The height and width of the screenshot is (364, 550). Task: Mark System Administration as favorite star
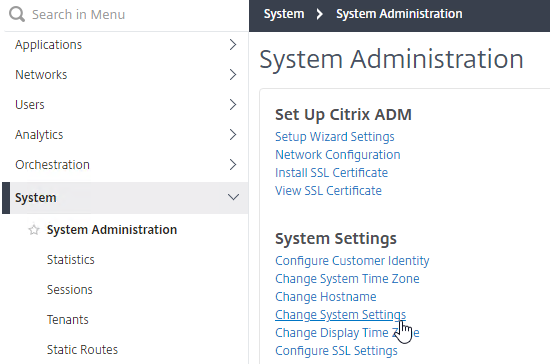pyautogui.click(x=34, y=230)
